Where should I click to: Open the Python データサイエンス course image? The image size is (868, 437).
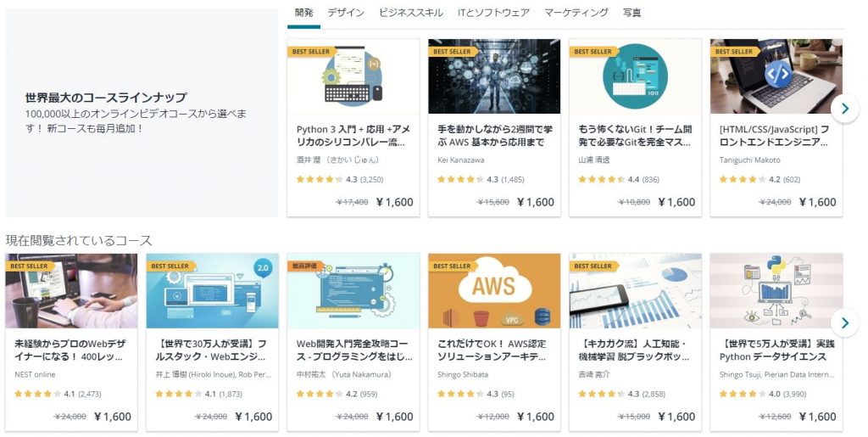[776, 291]
